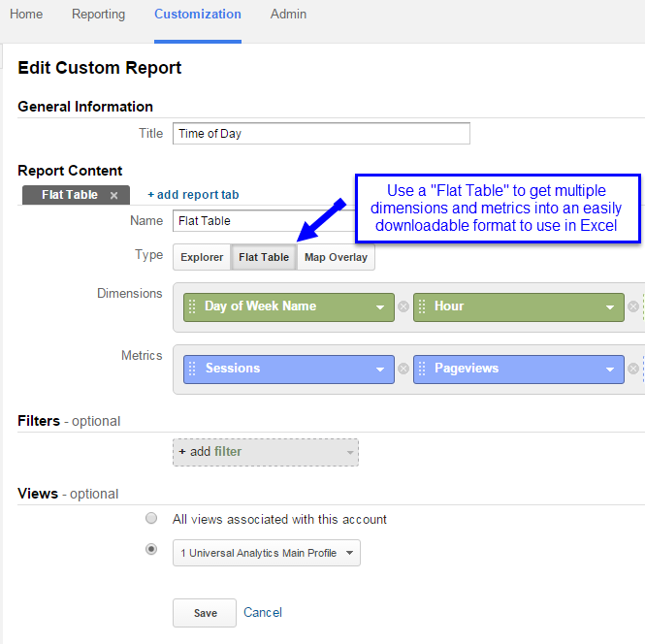Open the Sessions metric dropdown
This screenshot has height=644, width=645.
380,370
